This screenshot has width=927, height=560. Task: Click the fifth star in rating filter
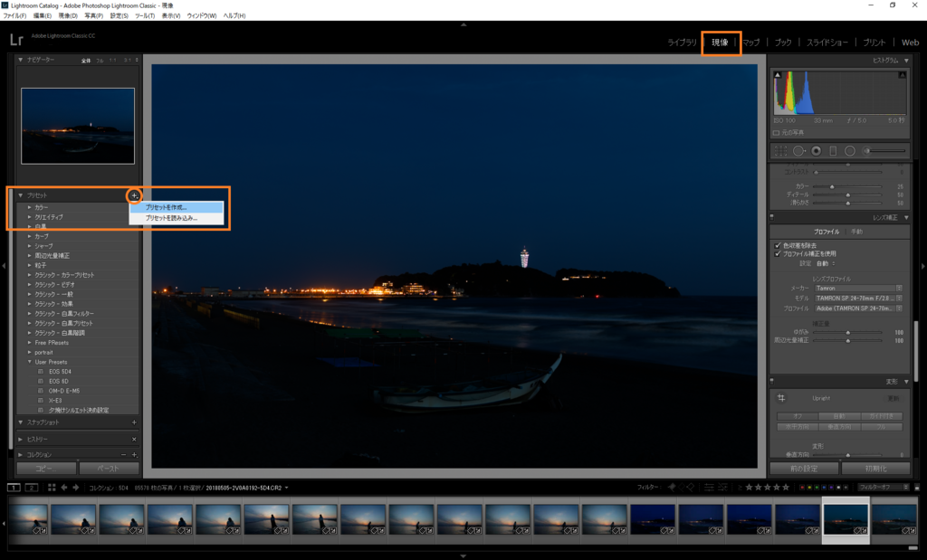(786, 488)
